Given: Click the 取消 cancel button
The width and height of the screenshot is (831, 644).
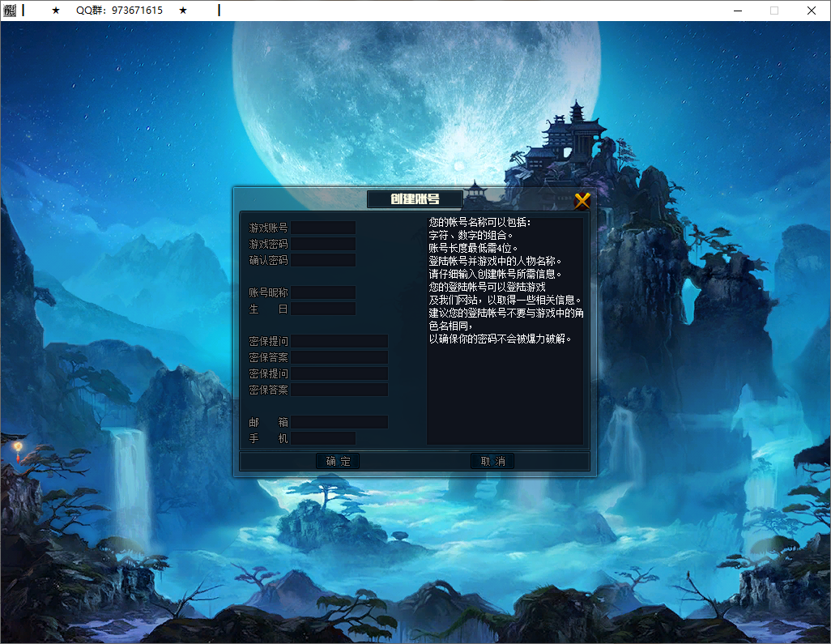Looking at the screenshot, I should point(492,460).
